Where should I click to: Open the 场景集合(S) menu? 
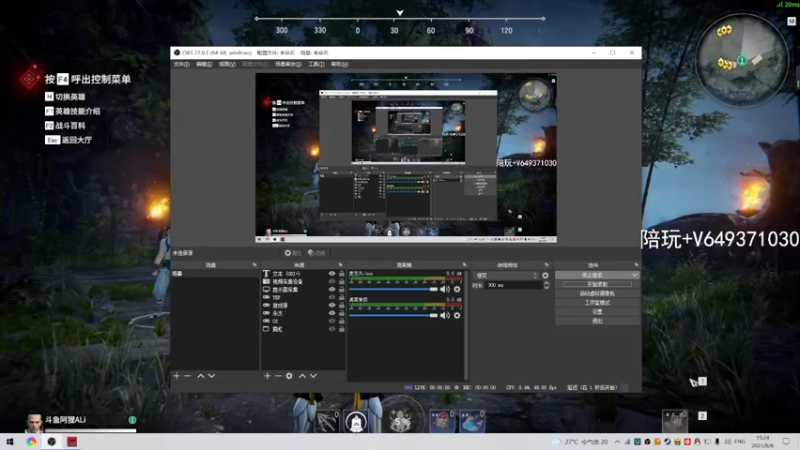[x=288, y=64]
